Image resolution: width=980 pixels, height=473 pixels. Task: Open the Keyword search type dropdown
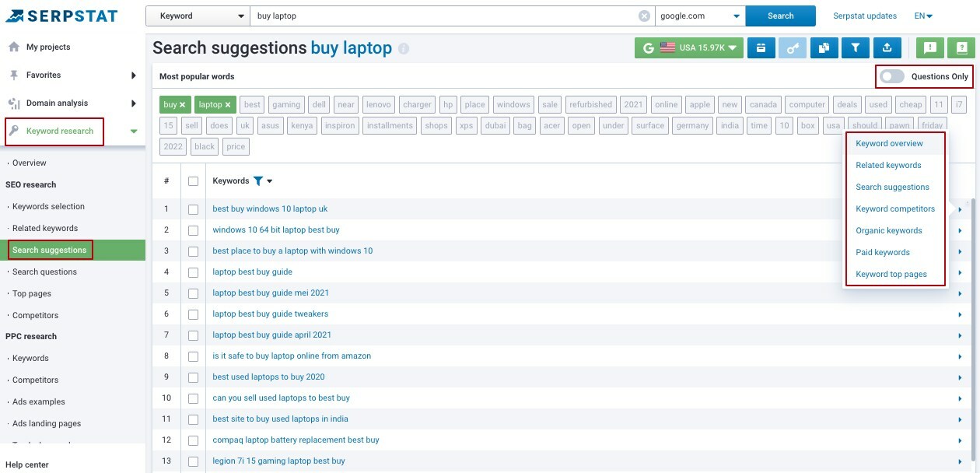point(198,16)
